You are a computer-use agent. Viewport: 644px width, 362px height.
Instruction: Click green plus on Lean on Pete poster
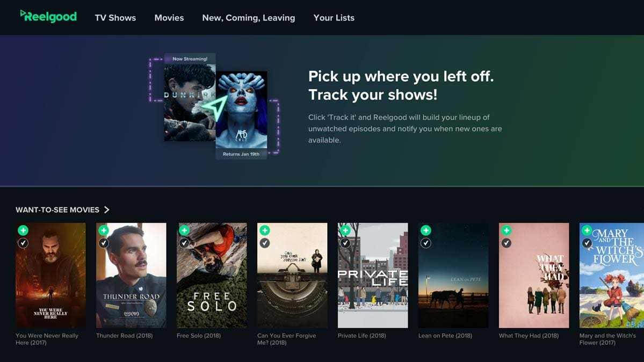tap(426, 230)
